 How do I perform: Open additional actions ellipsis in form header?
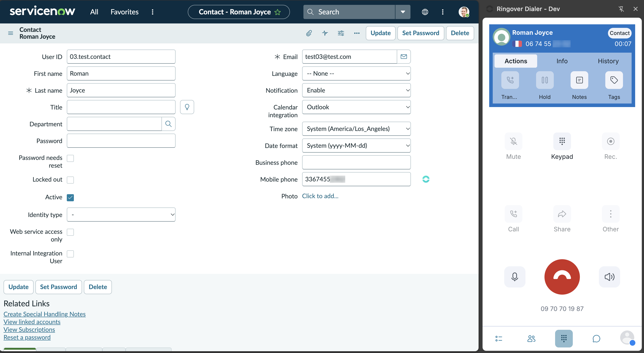(x=357, y=33)
